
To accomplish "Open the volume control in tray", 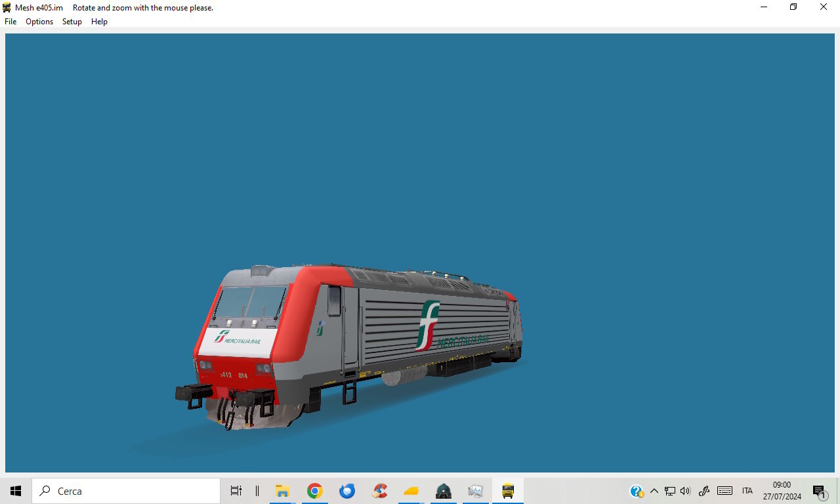I will click(686, 491).
